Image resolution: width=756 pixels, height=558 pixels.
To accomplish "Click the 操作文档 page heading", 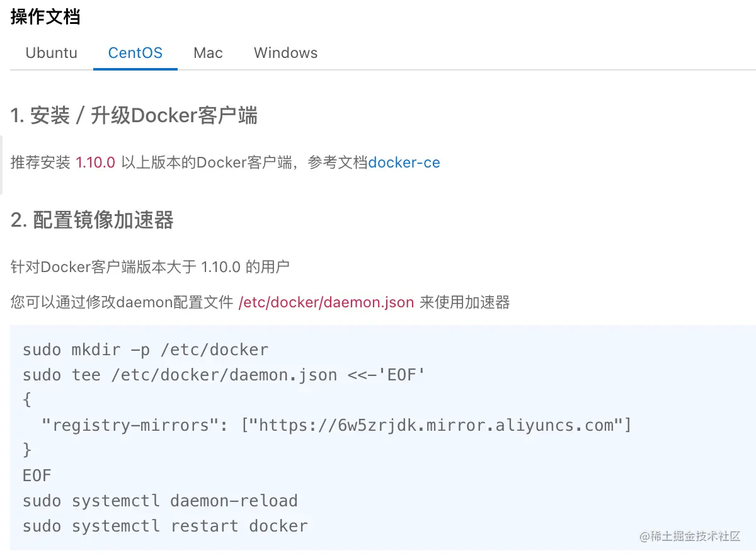I will click(45, 17).
